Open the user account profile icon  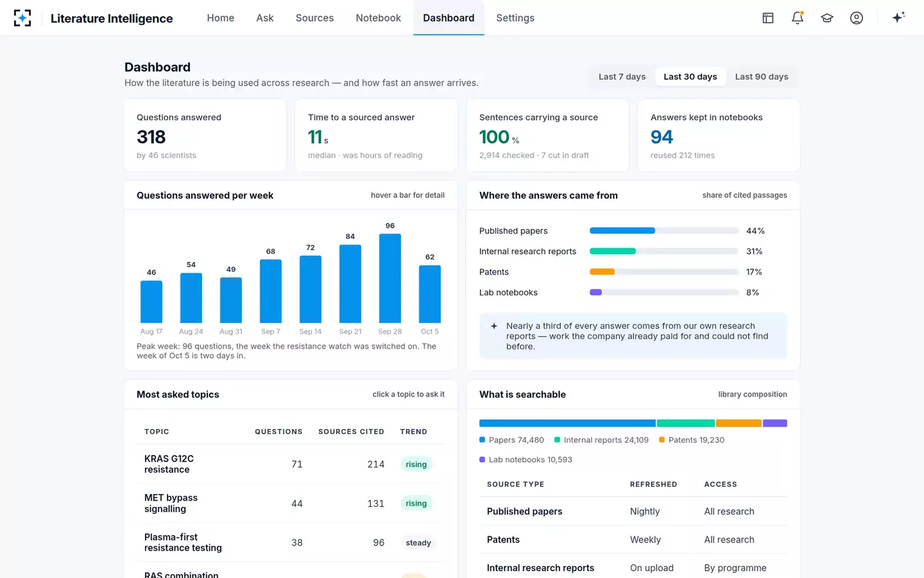[857, 18]
